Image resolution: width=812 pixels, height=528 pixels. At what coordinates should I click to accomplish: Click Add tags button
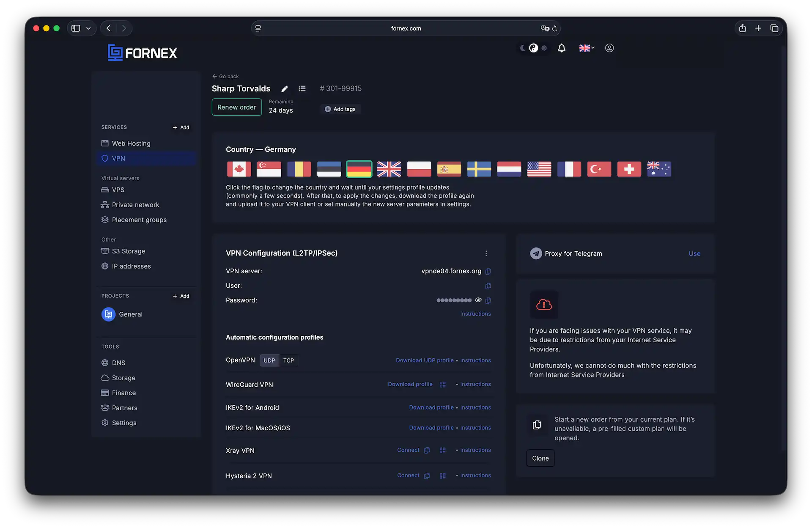click(340, 109)
